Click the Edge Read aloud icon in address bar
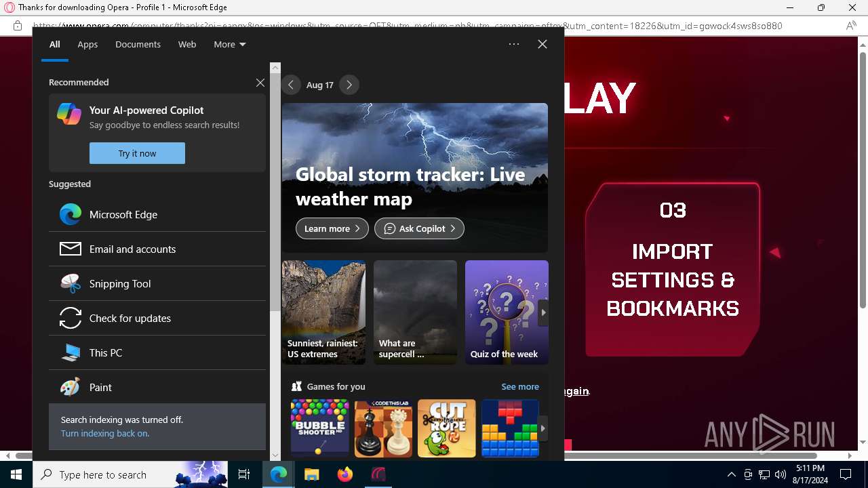 (x=851, y=26)
